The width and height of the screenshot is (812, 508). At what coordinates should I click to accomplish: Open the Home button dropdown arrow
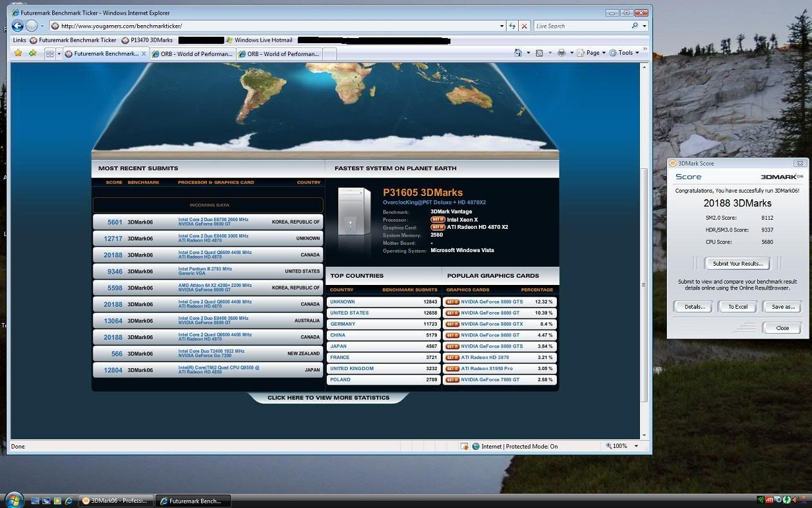pos(528,53)
